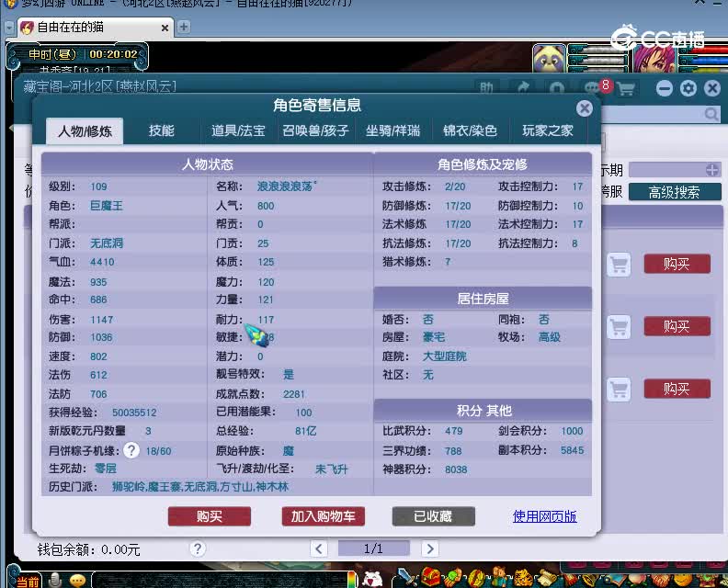
Task: Click the 历史门派 list text
Action: pos(200,487)
